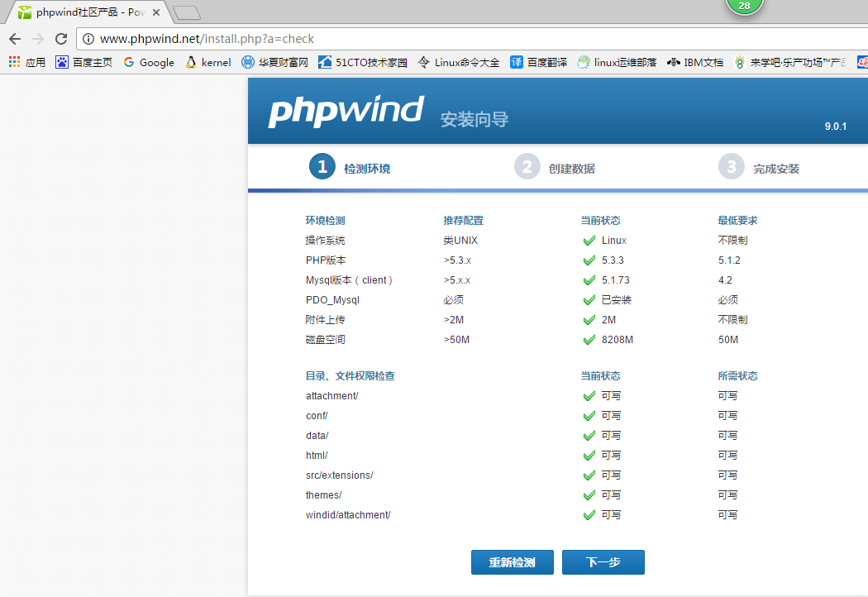Click the green 28 badge at top
Screen dimensions: 868x597
(745, 6)
